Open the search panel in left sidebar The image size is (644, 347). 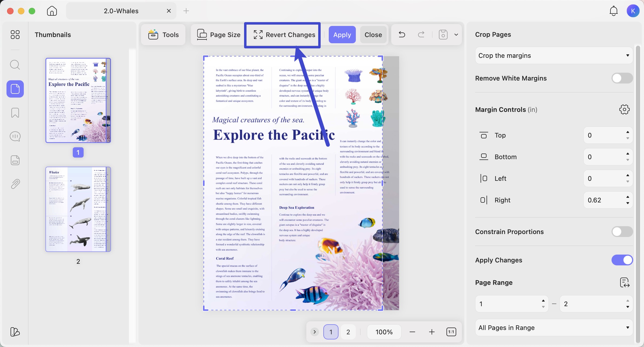point(15,65)
